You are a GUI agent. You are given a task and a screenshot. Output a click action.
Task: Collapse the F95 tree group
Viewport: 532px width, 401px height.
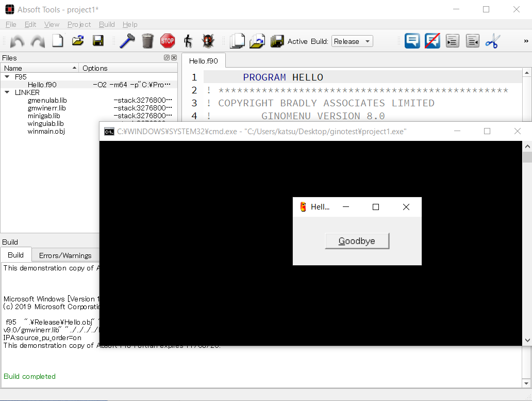coord(7,77)
